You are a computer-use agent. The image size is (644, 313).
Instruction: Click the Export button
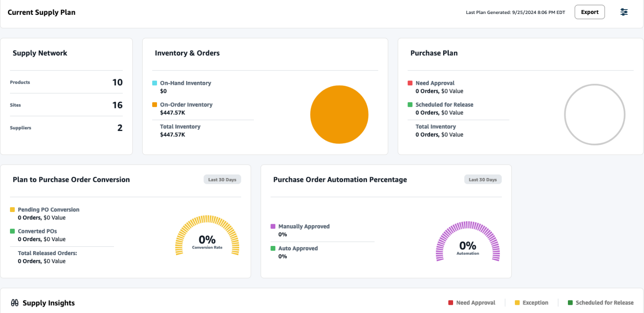pos(590,12)
